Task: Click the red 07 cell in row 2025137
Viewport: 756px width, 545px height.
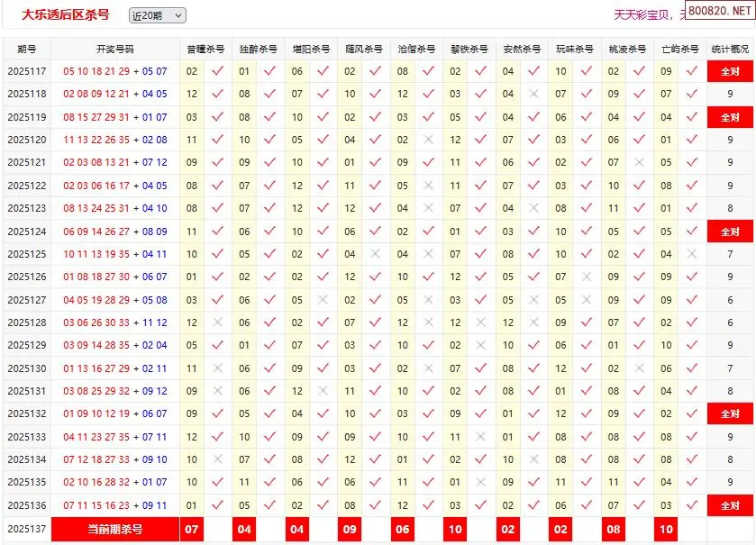Action: click(192, 530)
